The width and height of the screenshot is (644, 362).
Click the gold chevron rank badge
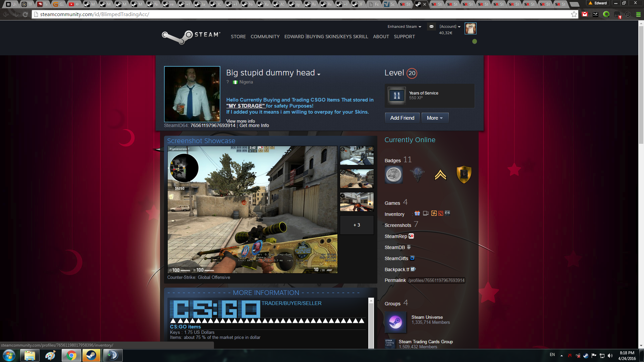click(x=440, y=175)
